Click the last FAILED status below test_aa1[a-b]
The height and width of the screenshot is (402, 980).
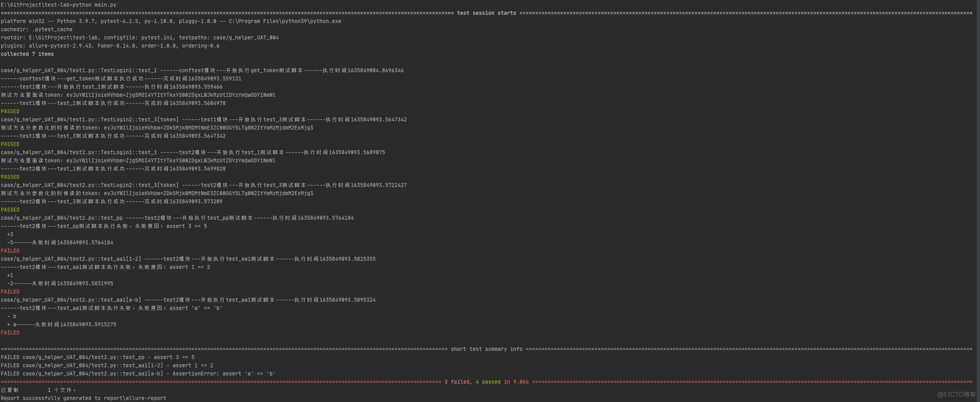pyautogui.click(x=10, y=333)
